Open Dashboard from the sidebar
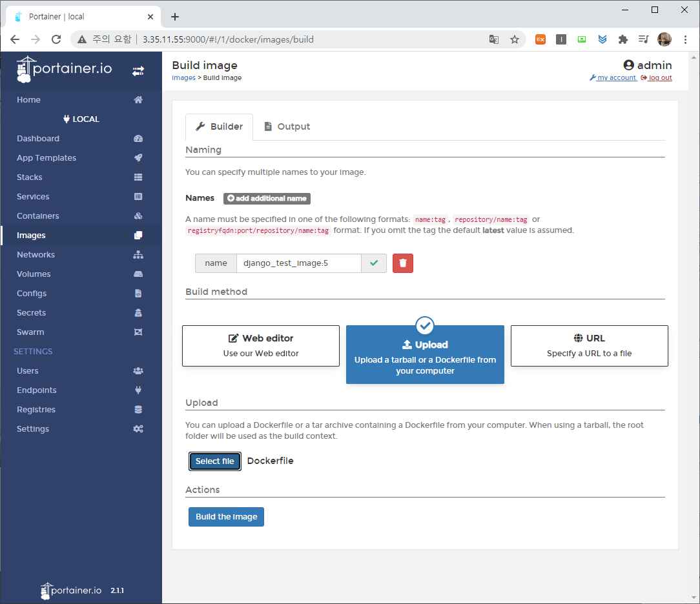 pos(38,139)
